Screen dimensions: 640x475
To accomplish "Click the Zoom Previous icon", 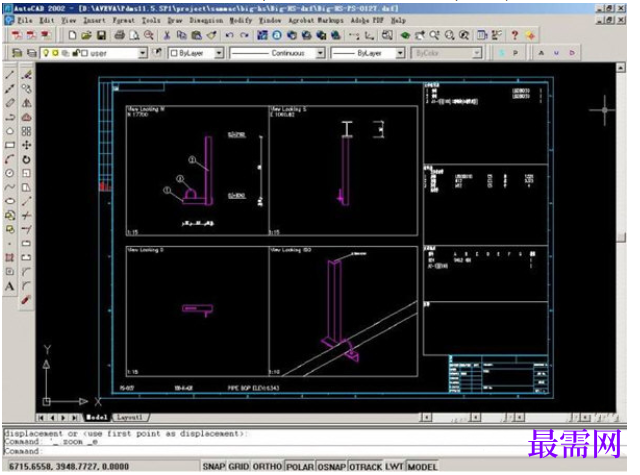I will [x=464, y=36].
